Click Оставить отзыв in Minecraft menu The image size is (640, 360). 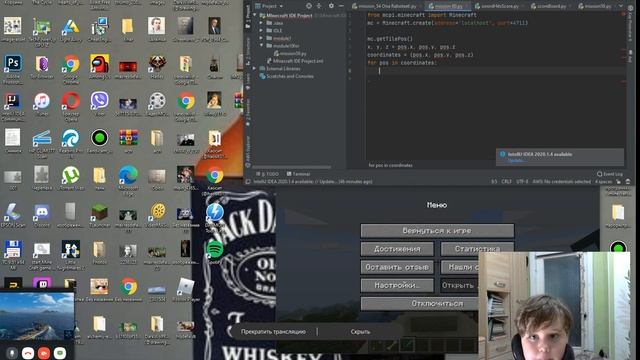[397, 267]
